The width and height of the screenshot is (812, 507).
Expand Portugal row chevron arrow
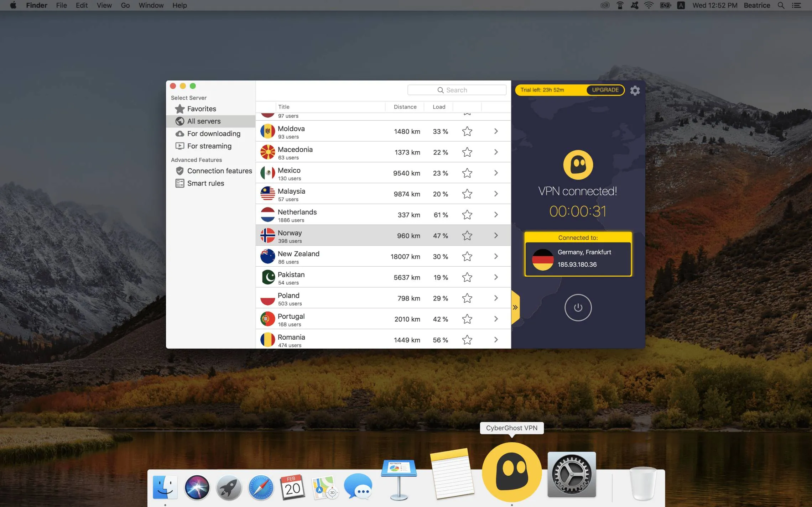(496, 319)
